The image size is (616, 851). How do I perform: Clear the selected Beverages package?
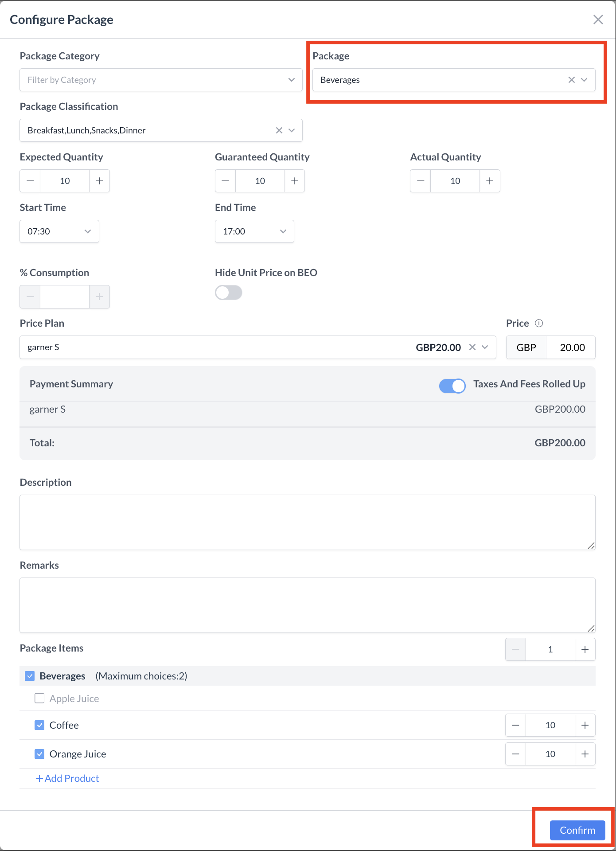click(x=571, y=80)
